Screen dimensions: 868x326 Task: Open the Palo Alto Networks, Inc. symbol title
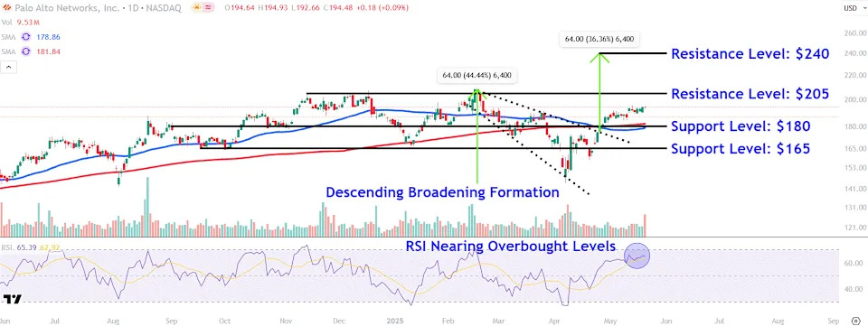click(97, 8)
